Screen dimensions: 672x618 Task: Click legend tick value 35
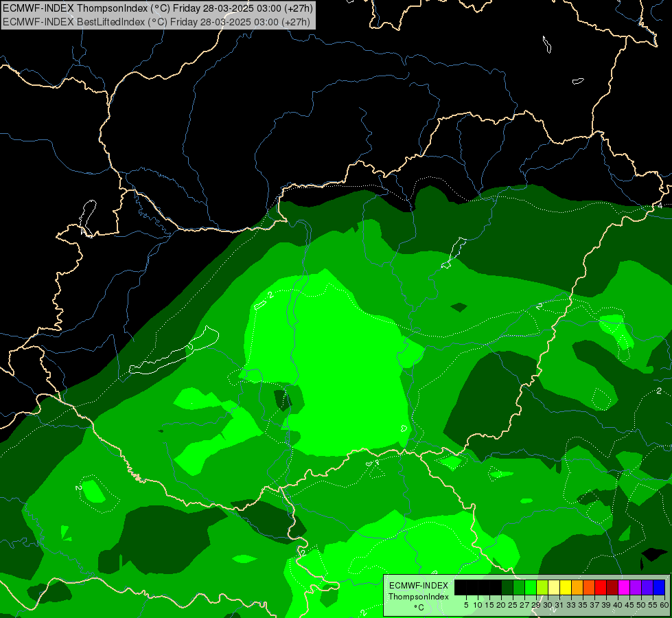(583, 605)
